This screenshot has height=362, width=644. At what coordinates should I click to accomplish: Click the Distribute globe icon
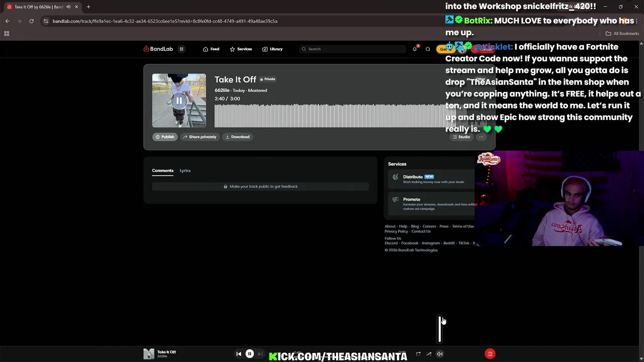[395, 177]
